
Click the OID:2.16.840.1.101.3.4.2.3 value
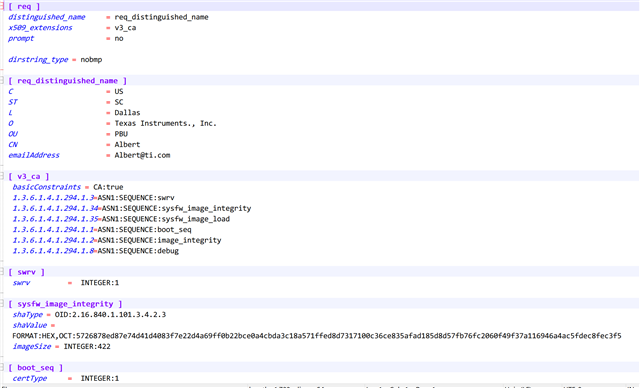tap(110, 314)
